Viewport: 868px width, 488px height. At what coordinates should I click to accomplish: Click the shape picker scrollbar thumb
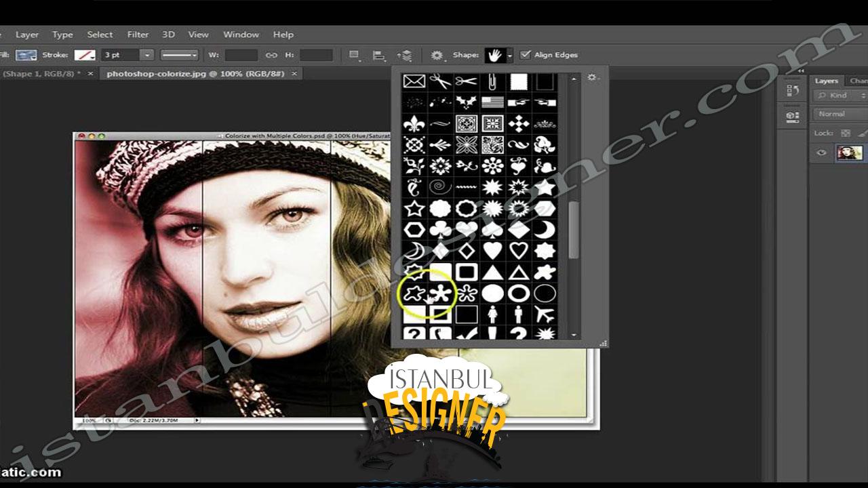pos(574,230)
